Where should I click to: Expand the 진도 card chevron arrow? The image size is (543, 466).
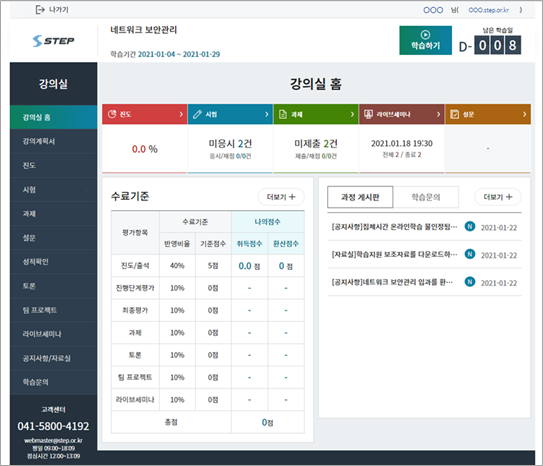pyautogui.click(x=181, y=114)
